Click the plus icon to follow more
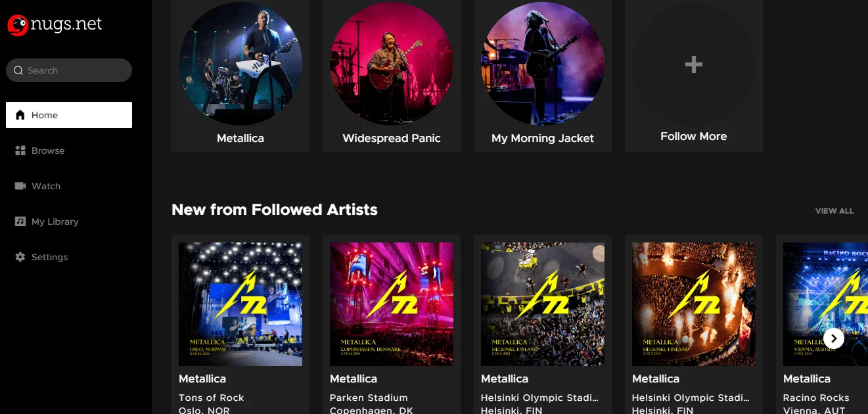 (x=694, y=64)
